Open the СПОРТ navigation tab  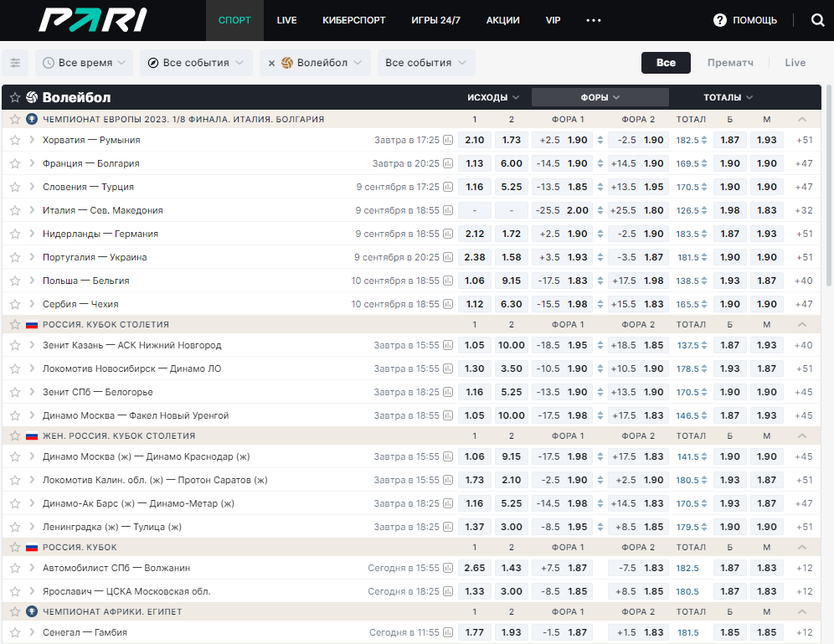click(x=234, y=20)
